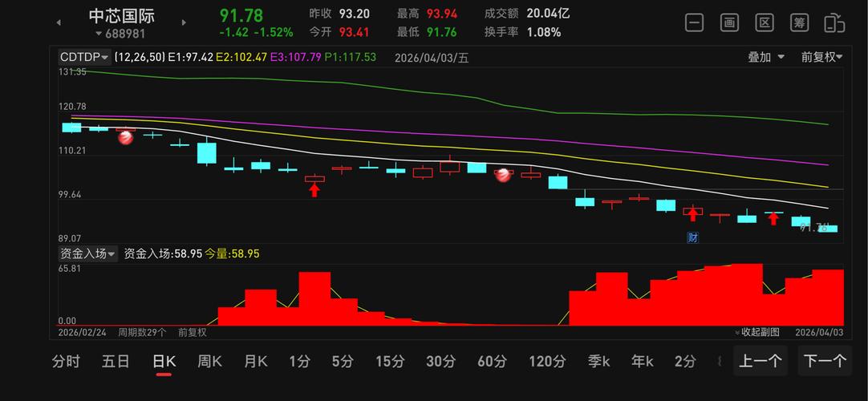Select the 60分 period tab
The width and height of the screenshot is (868, 401).
coord(492,362)
